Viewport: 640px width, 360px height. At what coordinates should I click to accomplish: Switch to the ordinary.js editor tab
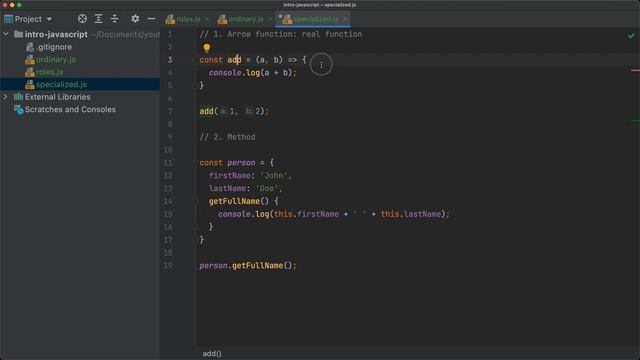(x=246, y=19)
